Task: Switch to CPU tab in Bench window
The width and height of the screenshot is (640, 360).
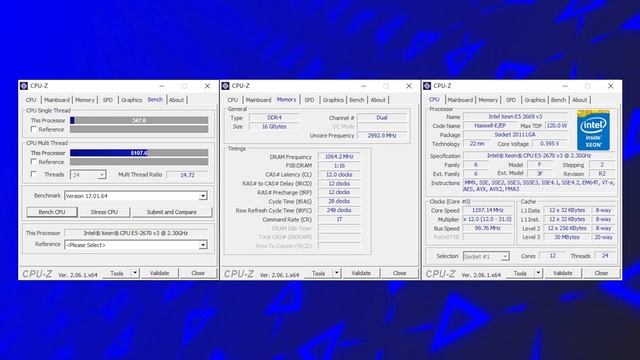Action: [31, 100]
